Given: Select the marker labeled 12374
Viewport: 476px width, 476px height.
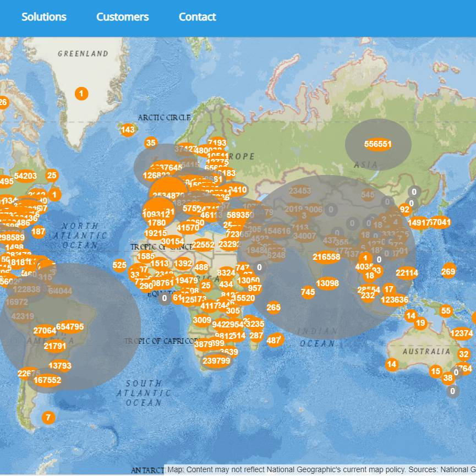Looking at the screenshot, I should [x=462, y=333].
